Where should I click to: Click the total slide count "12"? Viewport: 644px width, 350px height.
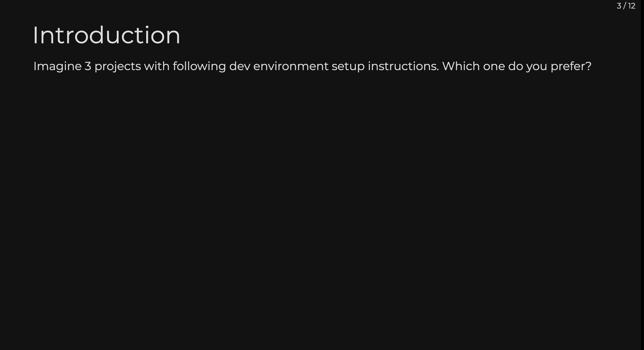(x=632, y=6)
